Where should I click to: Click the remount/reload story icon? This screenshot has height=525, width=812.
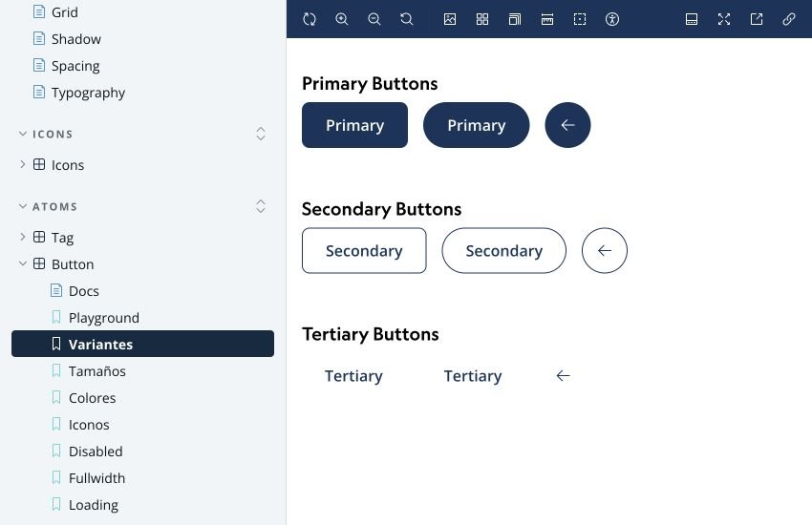[310, 19]
